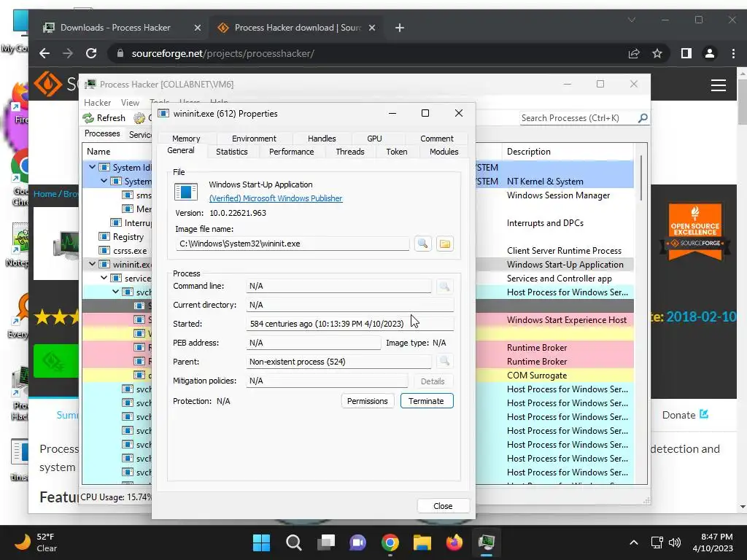The image size is (747, 560).
Task: Collapse the services tree node
Action: 104,278
